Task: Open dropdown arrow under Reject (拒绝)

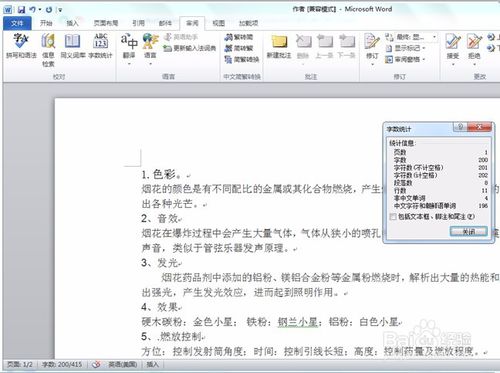Action: point(474,64)
